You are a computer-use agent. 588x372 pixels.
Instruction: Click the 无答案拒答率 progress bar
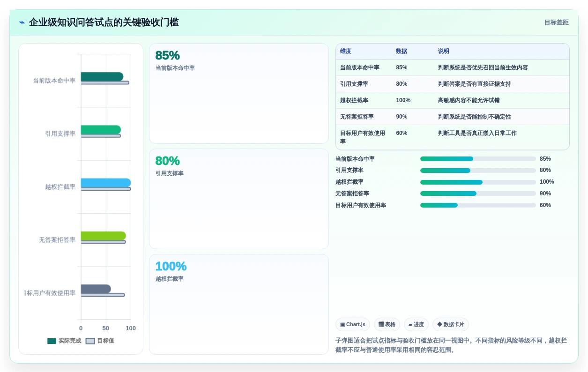click(x=478, y=193)
